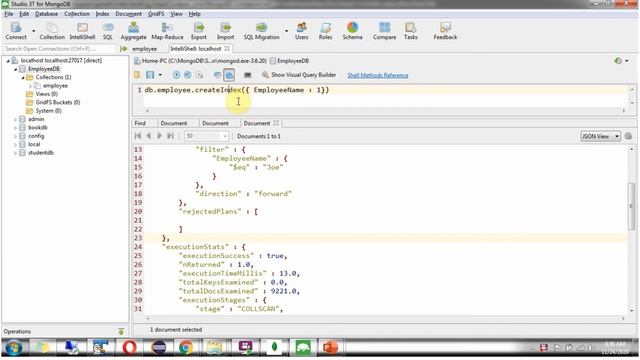Expand the bookdb database node
Image resolution: width=640 pixels, height=360 pixels.
(x=16, y=128)
